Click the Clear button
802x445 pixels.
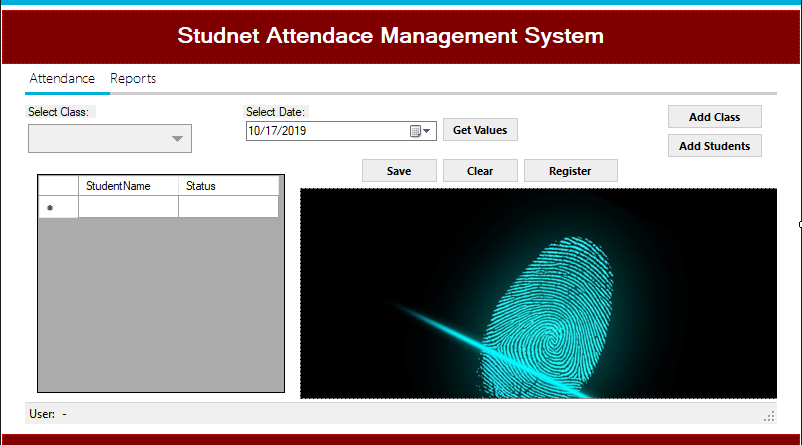pos(480,171)
